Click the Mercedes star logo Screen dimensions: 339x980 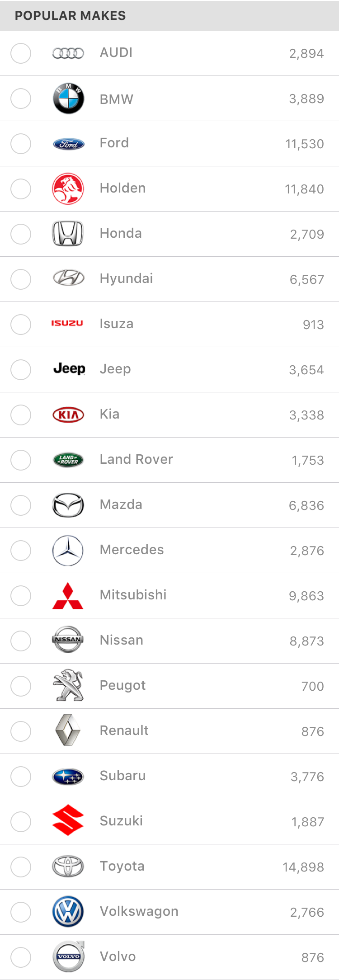point(68,551)
